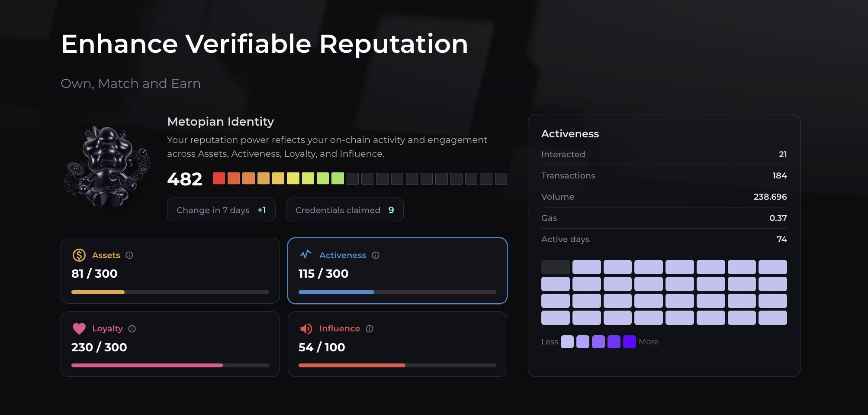Click the Own, Match and Earn subtitle
This screenshot has height=415, width=868.
131,84
